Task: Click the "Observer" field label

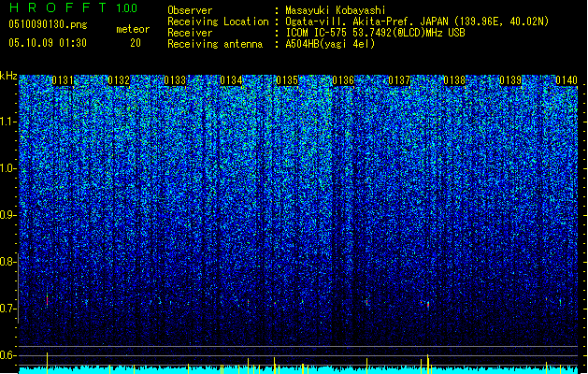Action: tap(190, 10)
